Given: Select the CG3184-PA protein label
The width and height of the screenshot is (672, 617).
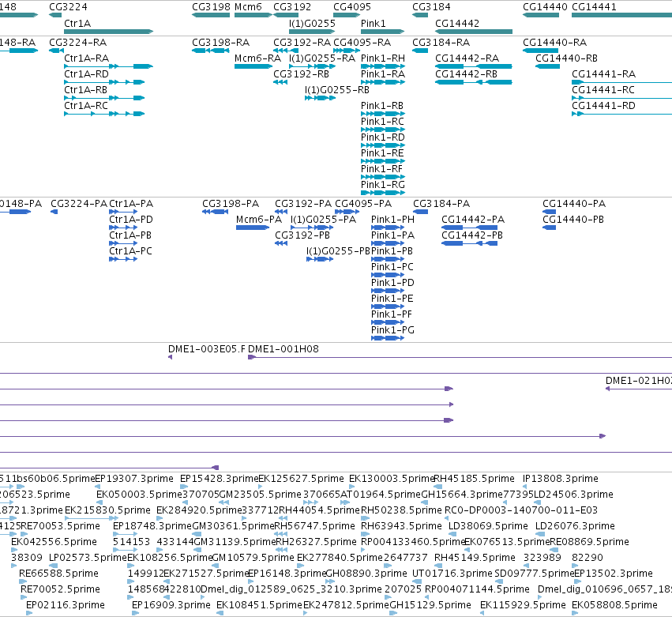Looking at the screenshot, I should [x=441, y=204].
